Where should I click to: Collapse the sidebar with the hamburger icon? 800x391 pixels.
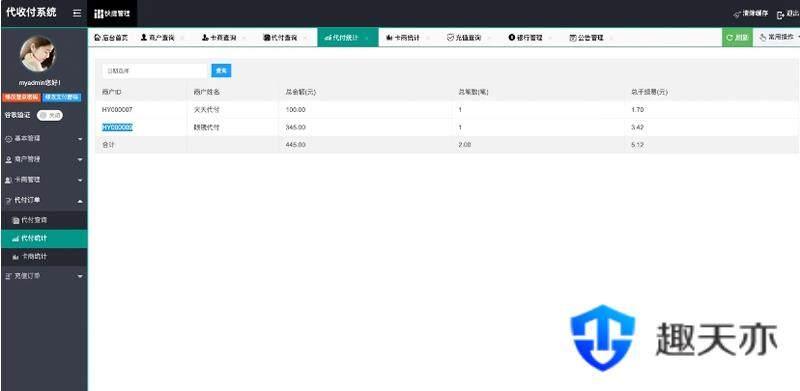(77, 13)
